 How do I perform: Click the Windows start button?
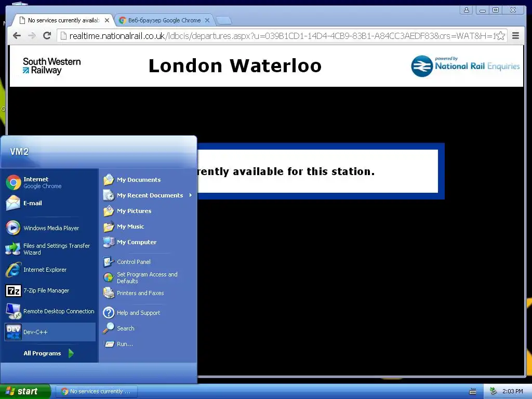point(25,391)
